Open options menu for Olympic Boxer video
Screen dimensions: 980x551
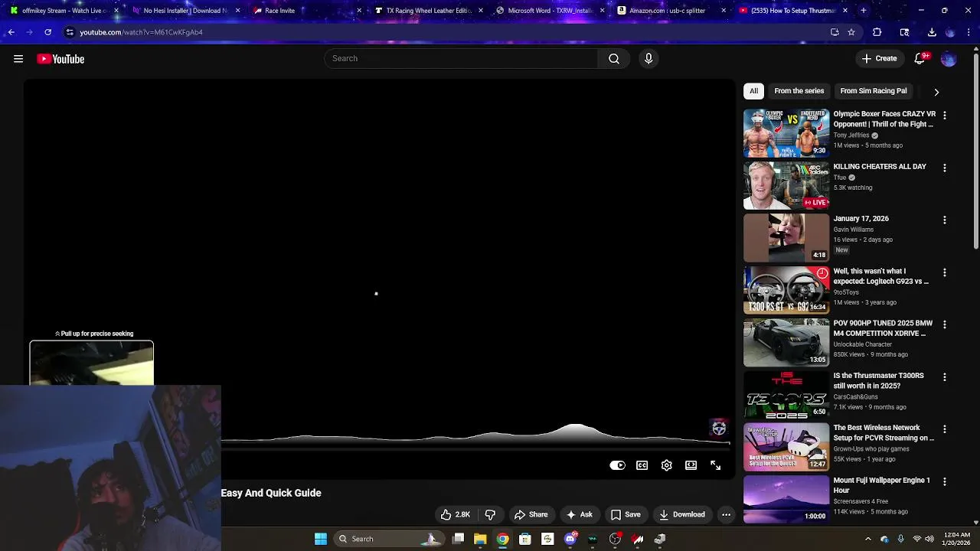(944, 116)
